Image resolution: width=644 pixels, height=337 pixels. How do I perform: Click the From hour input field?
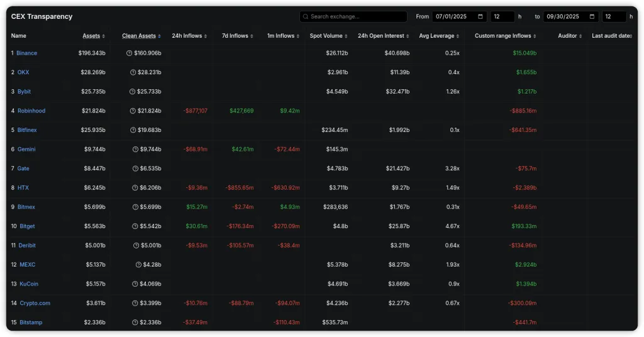(x=502, y=17)
